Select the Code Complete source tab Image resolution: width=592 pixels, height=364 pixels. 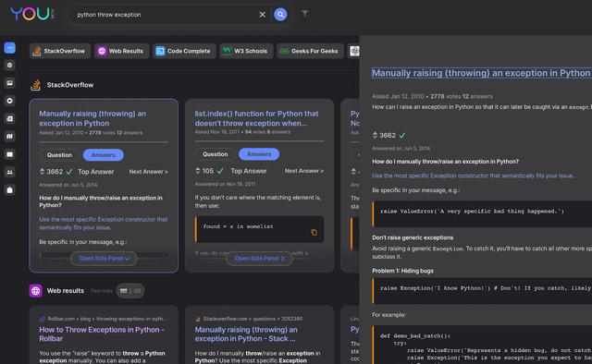184,51
